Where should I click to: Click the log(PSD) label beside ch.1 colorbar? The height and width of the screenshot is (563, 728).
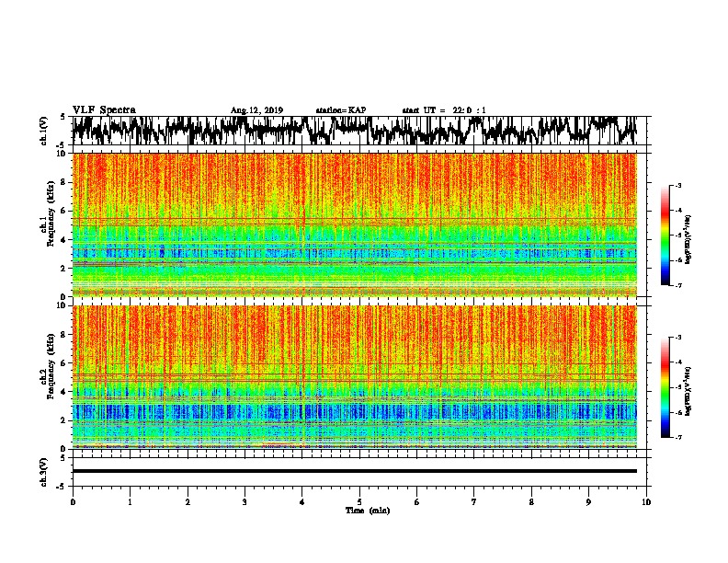click(688, 239)
